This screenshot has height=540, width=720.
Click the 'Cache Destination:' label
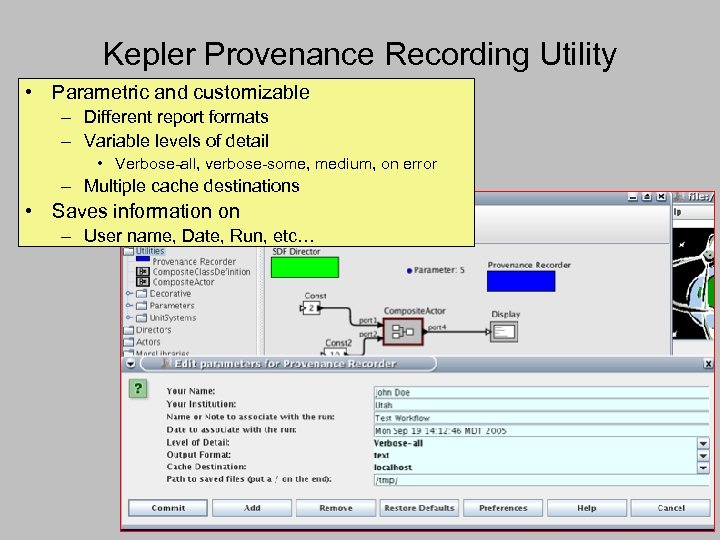point(206,467)
